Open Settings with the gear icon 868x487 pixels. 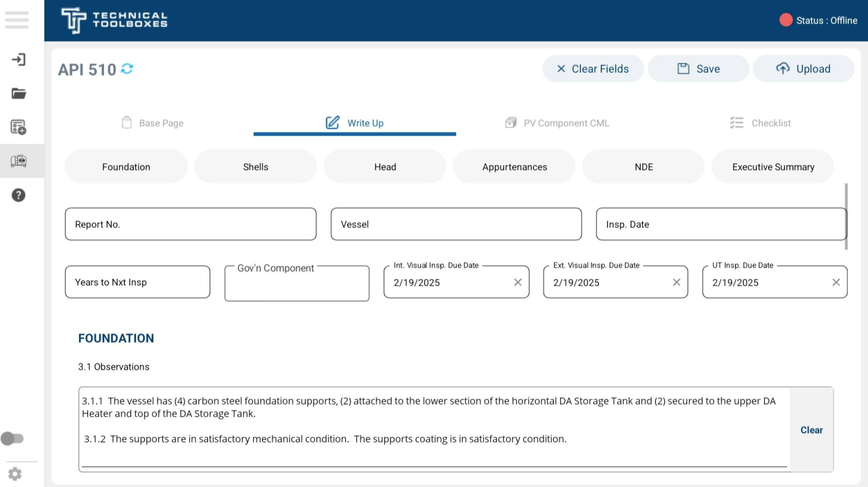click(15, 473)
